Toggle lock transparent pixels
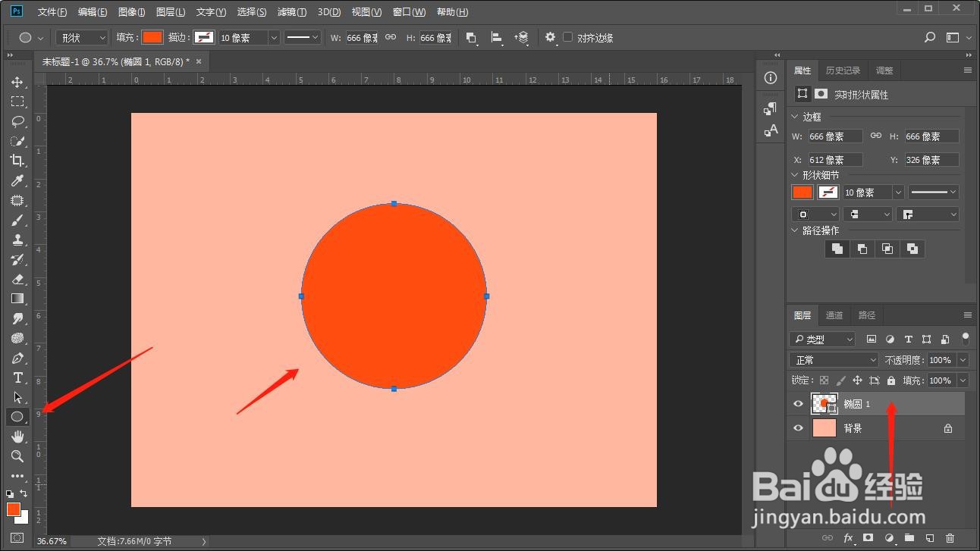The width and height of the screenshot is (980, 551). coord(824,380)
